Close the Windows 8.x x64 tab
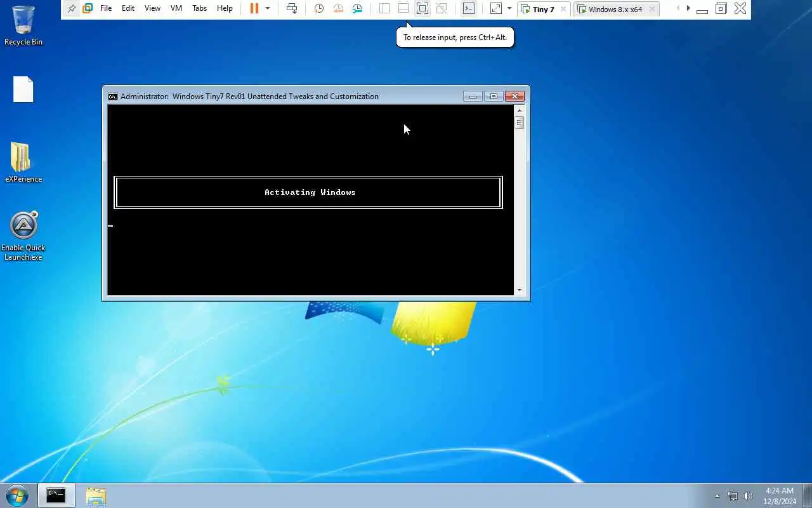 pyautogui.click(x=651, y=9)
